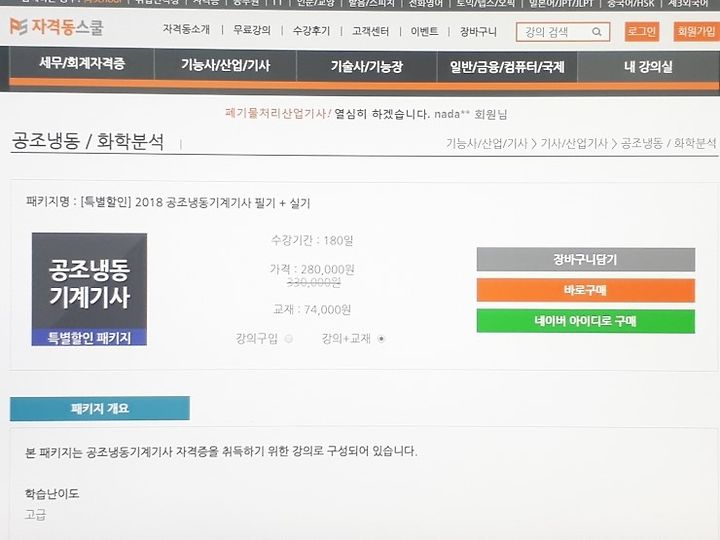This screenshot has height=540, width=720.
Task: Click breadcrumb 기사/산업기사
Action: pos(574,144)
